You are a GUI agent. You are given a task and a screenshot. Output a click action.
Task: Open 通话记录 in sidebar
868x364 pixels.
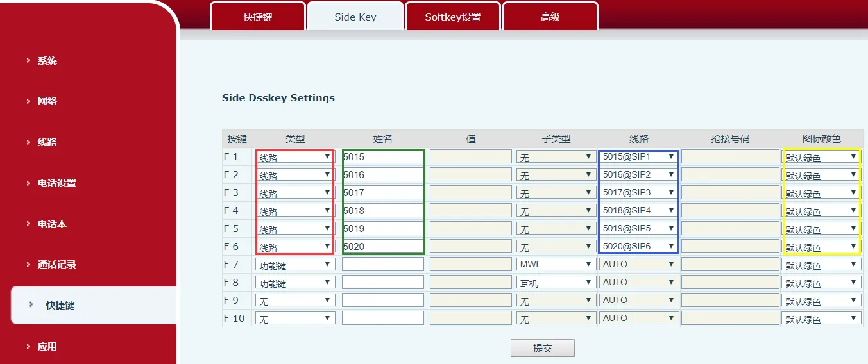[x=56, y=265]
